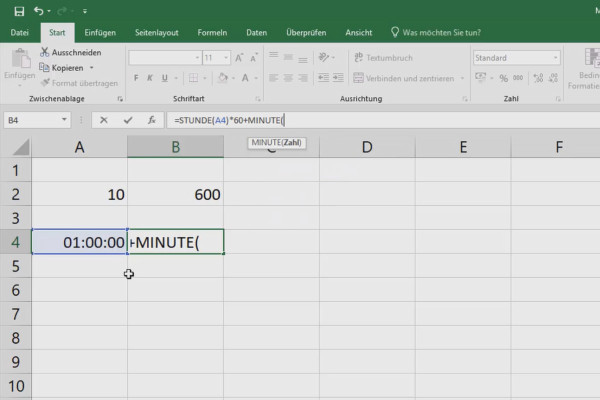Click the select-all corner triangle
Screen dimensions: 600x400
tap(21, 147)
